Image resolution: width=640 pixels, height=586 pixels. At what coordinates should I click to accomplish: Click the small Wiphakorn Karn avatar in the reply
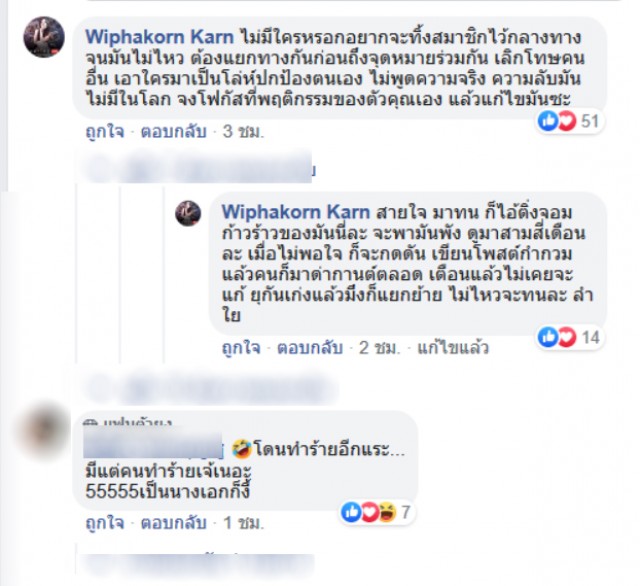(188, 213)
